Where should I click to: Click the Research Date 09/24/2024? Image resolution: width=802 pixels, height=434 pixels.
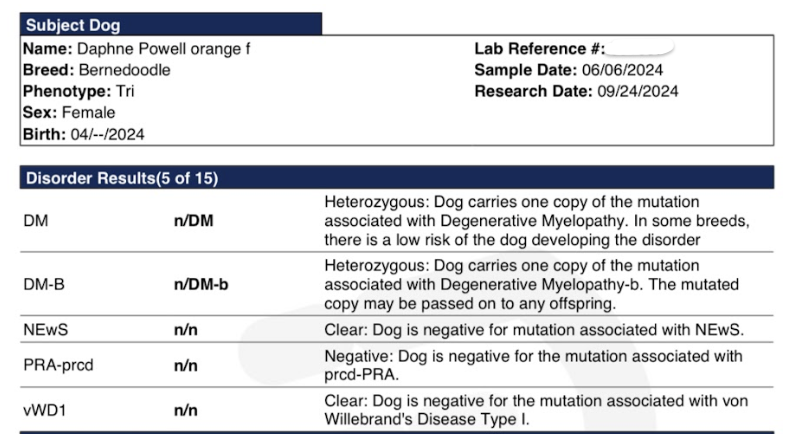[638, 92]
